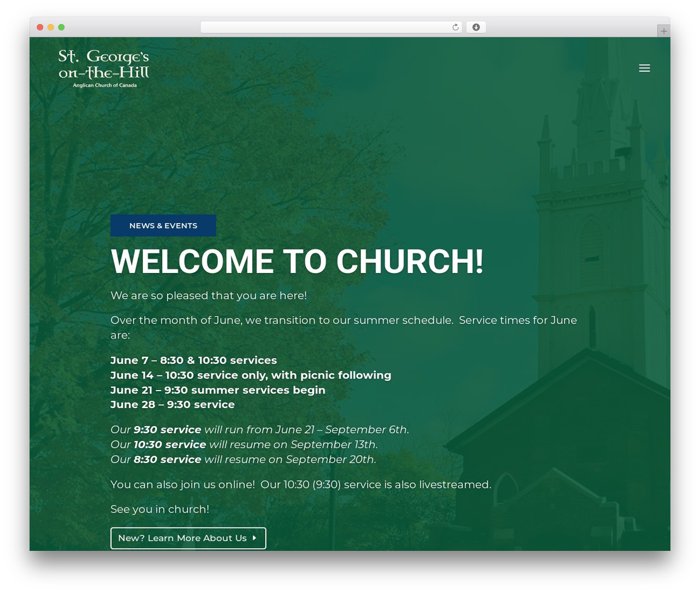Open the hamburger navigation menu
This screenshot has height=593, width=700.
[x=644, y=68]
